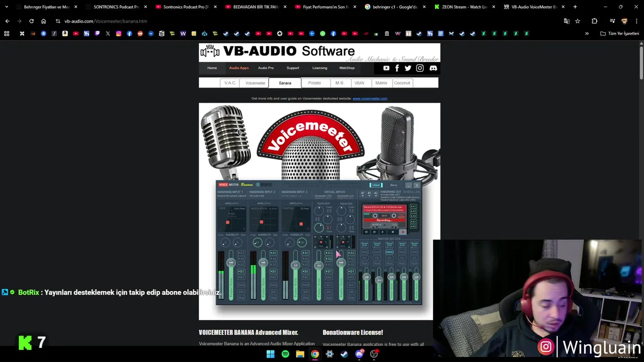Open the Chrome three-dot menu
Viewport: 644px width, 362px height.
click(x=636, y=21)
